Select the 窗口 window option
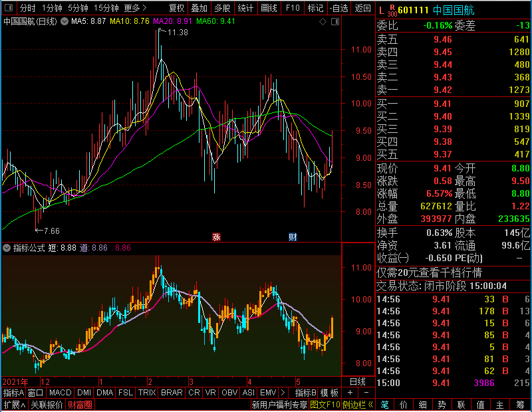532x412 pixels. (x=36, y=393)
